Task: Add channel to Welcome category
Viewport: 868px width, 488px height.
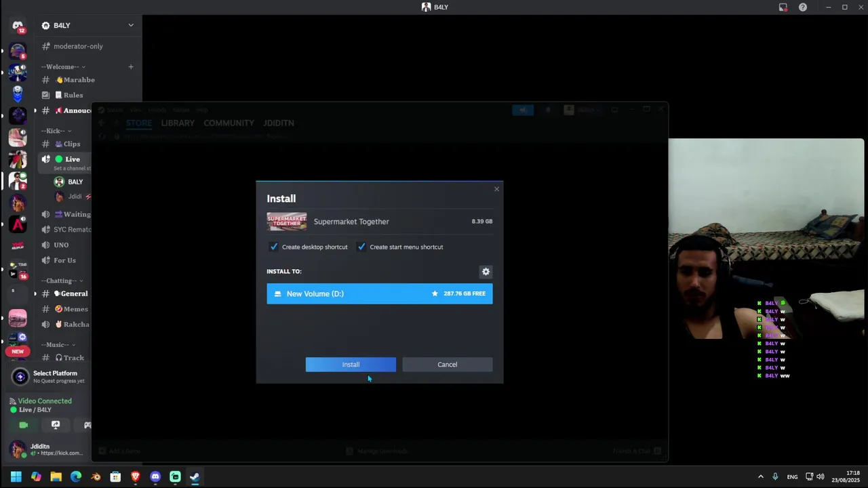Action: pos(131,66)
